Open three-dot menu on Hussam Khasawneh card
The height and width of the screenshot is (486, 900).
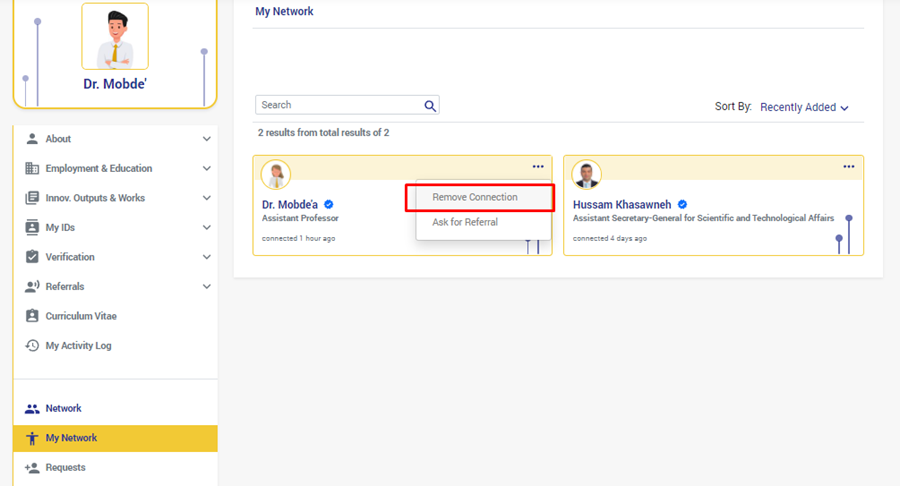coord(849,167)
